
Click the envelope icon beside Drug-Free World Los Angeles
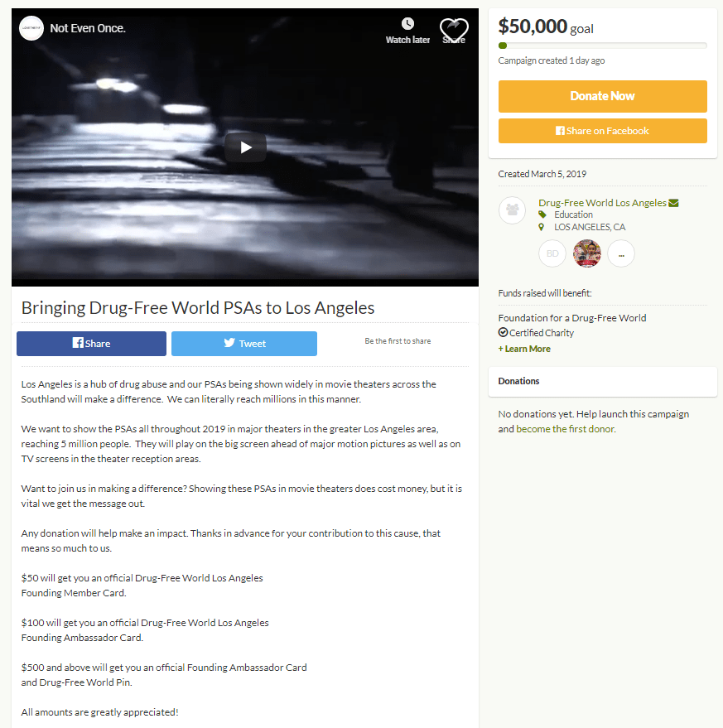[x=673, y=203]
